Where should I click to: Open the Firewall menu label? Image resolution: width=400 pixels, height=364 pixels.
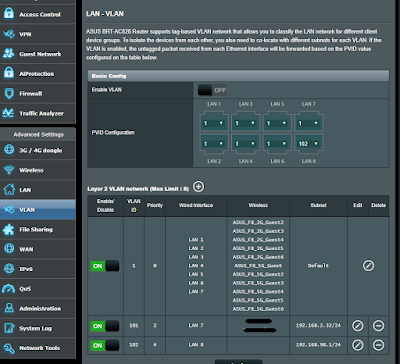pos(31,94)
